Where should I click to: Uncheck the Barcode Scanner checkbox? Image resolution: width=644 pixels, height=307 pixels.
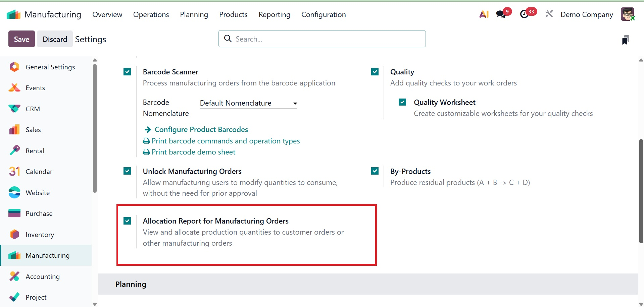click(127, 72)
